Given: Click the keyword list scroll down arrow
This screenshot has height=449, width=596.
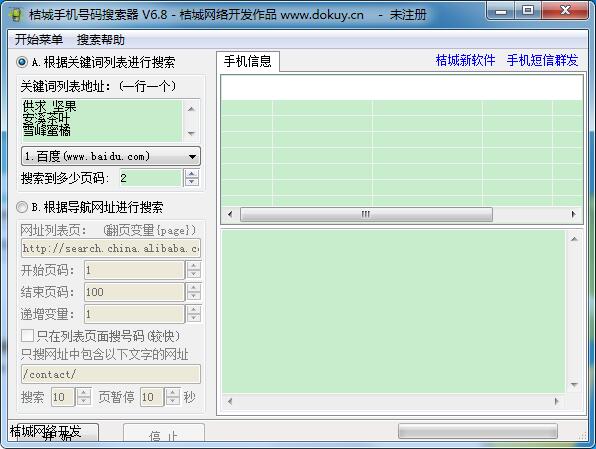Looking at the screenshot, I should [x=191, y=133].
